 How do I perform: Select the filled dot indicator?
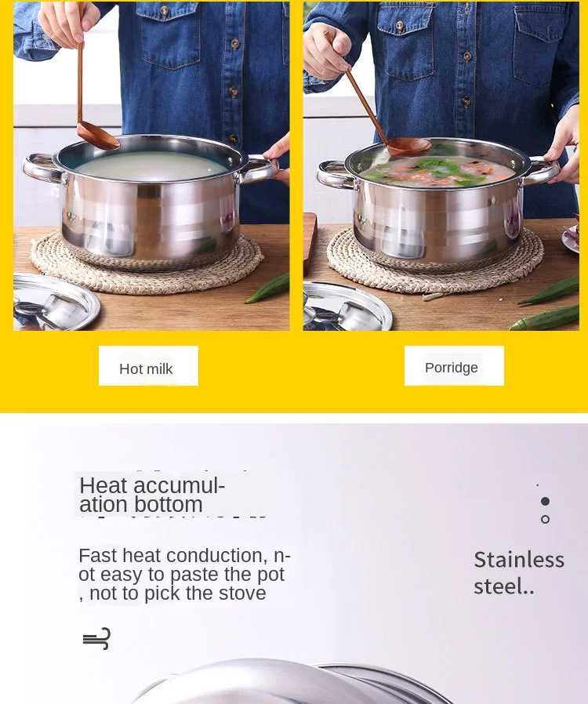pyautogui.click(x=545, y=501)
